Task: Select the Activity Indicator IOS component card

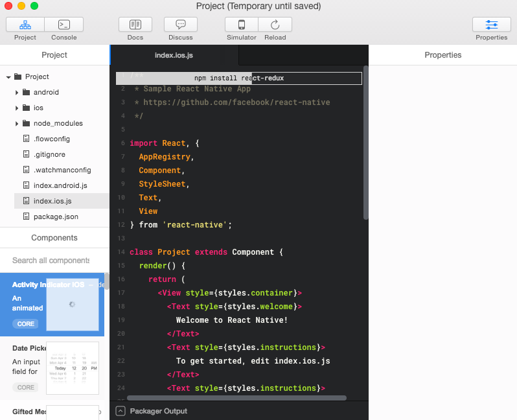Action: [x=52, y=305]
